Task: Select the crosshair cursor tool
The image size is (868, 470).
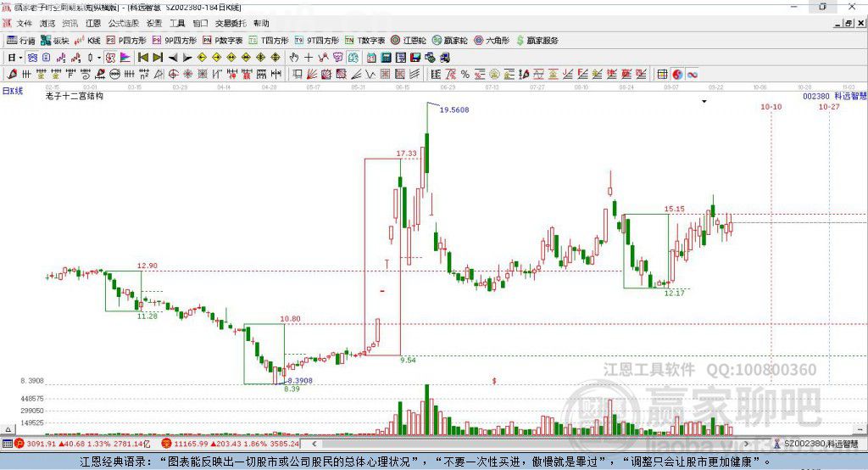Action: pyautogui.click(x=309, y=58)
